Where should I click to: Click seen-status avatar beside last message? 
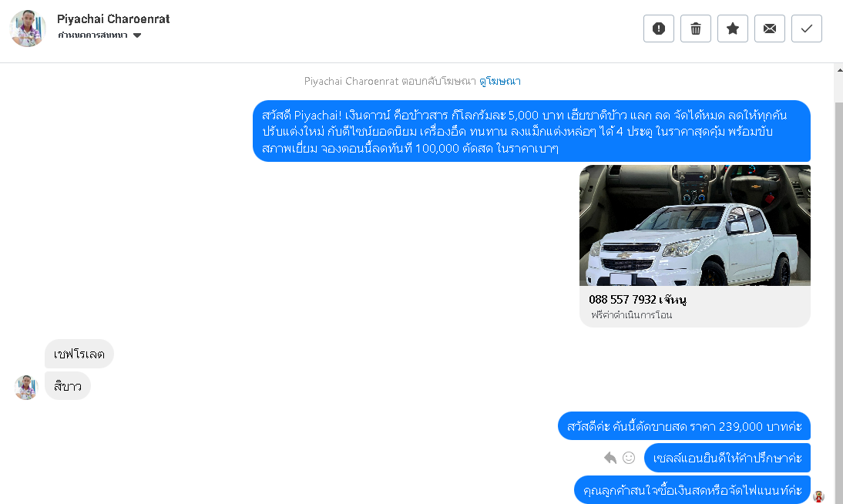(819, 496)
